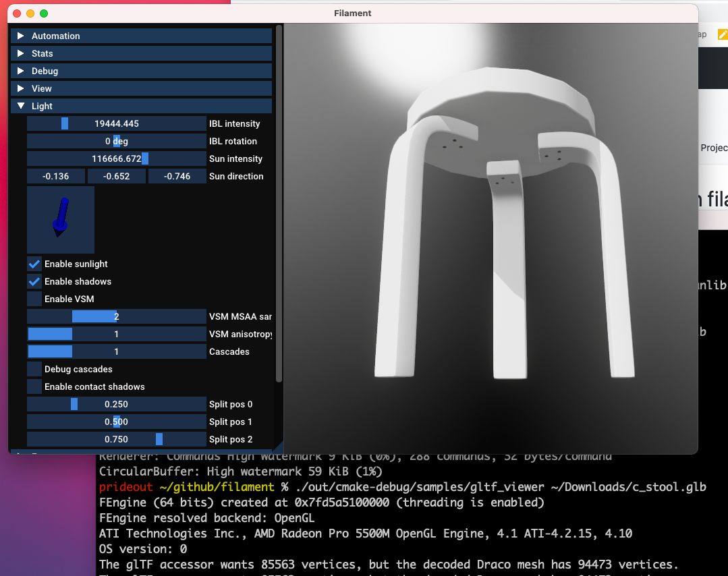Click 'Enable sunlight' label text

point(76,264)
